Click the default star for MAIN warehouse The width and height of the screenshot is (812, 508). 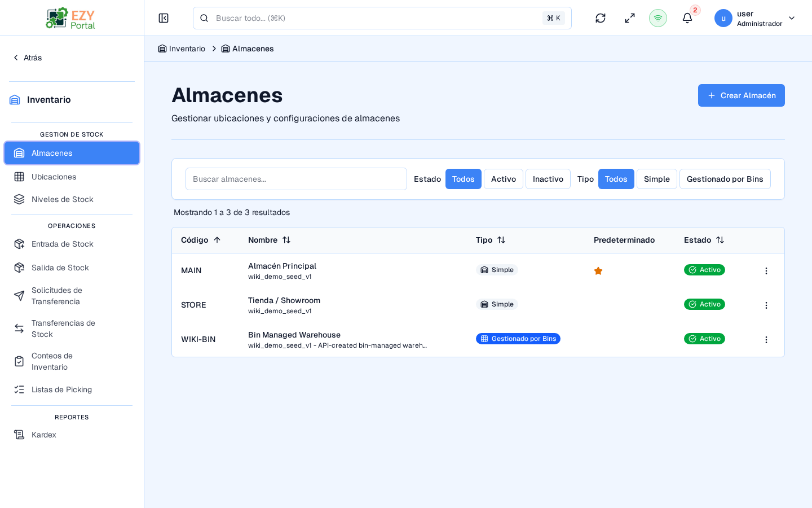pyautogui.click(x=598, y=271)
